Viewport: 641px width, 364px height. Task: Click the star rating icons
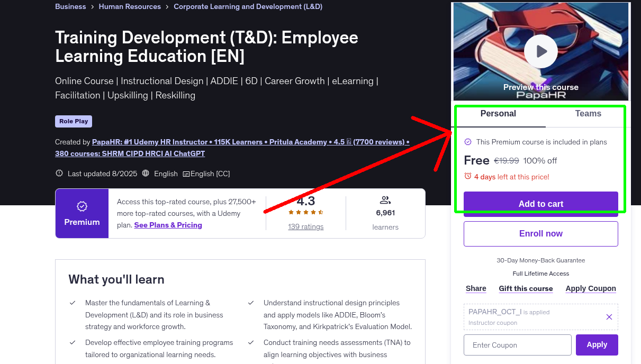(305, 212)
